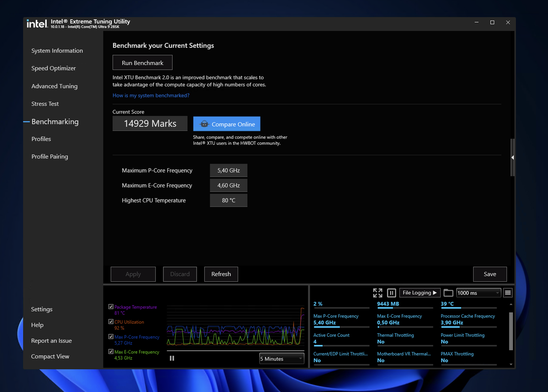Click the monitor panel scrollbar down arrow

511,364
